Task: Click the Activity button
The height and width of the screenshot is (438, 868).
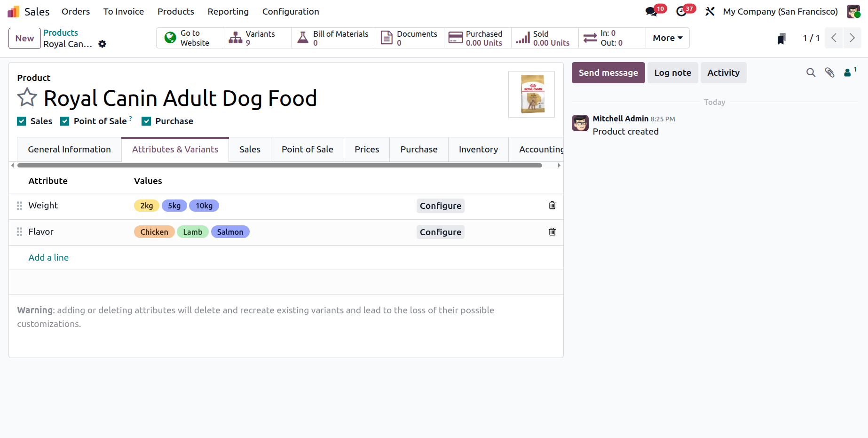Action: tap(723, 73)
